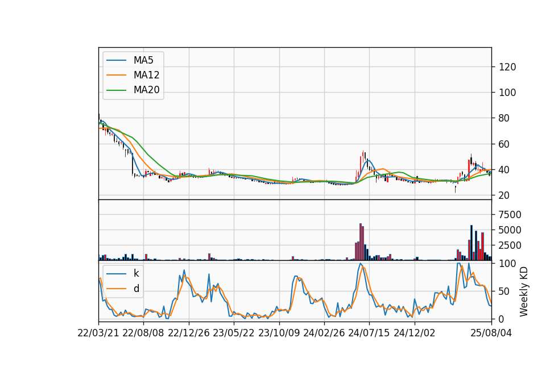The width and height of the screenshot is (546, 392).
Task: Click the blue k legend line sample
Action: 116,274
